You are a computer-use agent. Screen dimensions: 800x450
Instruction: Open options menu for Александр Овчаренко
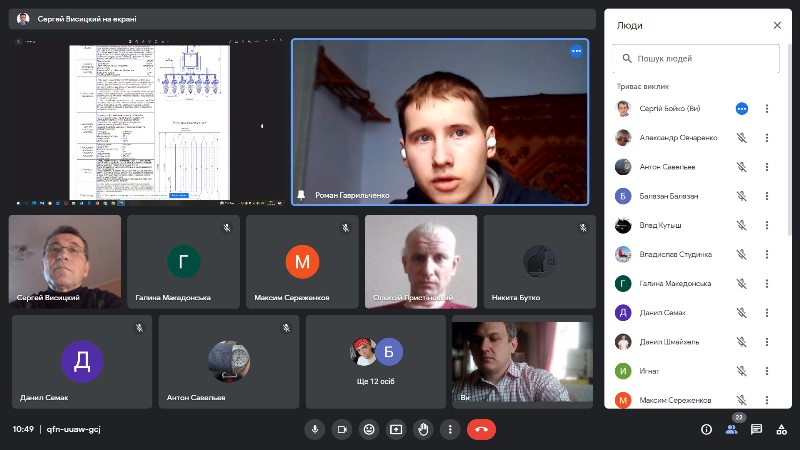point(767,138)
